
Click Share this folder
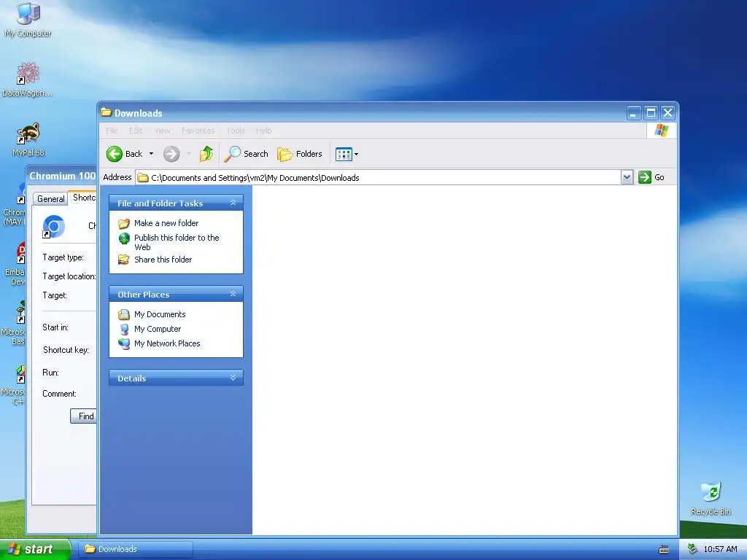tap(163, 260)
